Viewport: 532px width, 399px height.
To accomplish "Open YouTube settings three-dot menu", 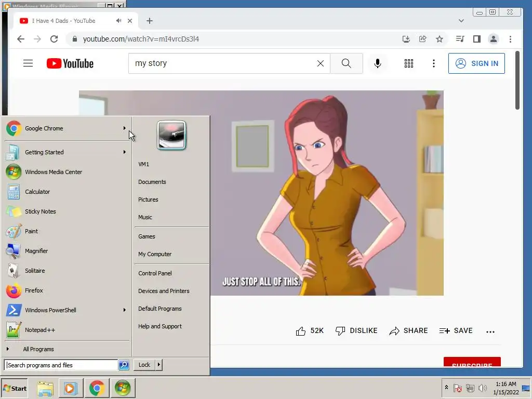I will coord(434,63).
